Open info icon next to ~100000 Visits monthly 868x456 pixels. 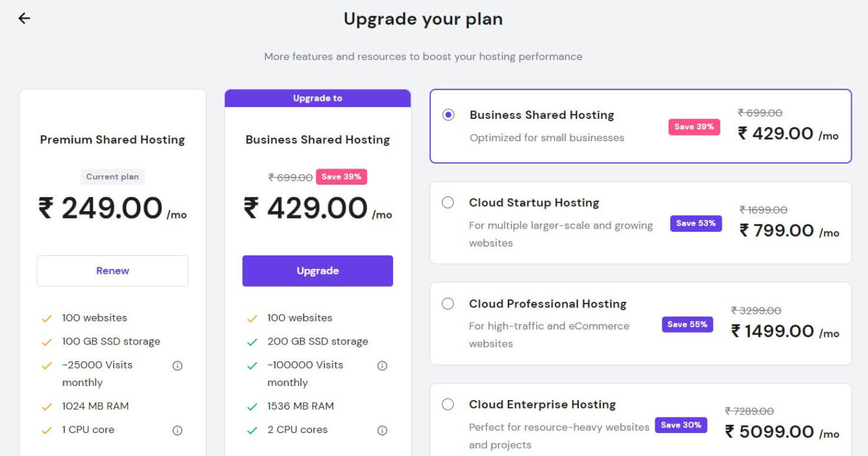pyautogui.click(x=383, y=366)
